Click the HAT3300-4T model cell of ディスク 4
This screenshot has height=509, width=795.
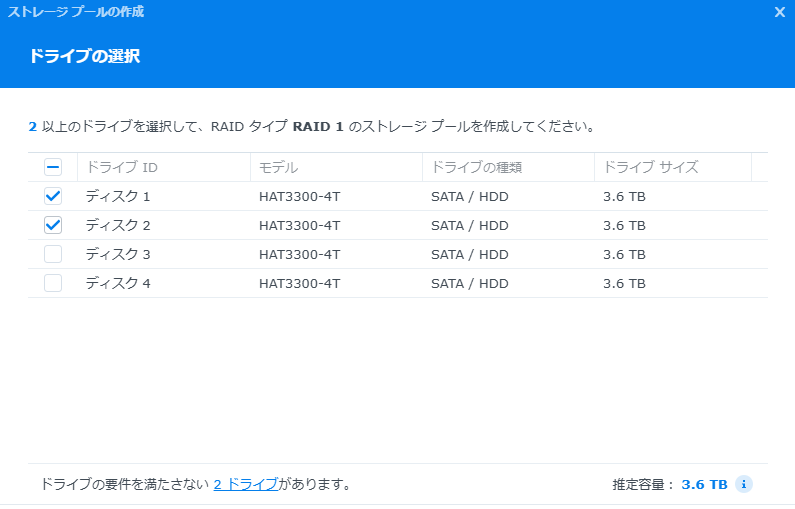(299, 283)
